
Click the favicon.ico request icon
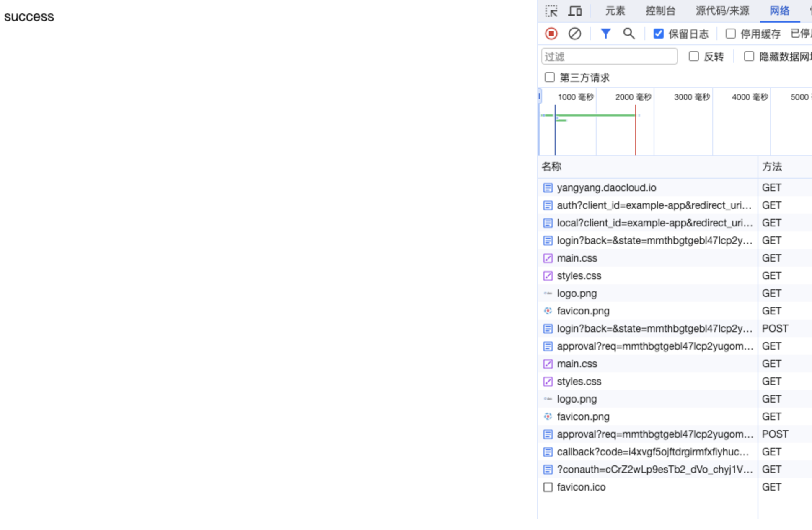(x=548, y=487)
